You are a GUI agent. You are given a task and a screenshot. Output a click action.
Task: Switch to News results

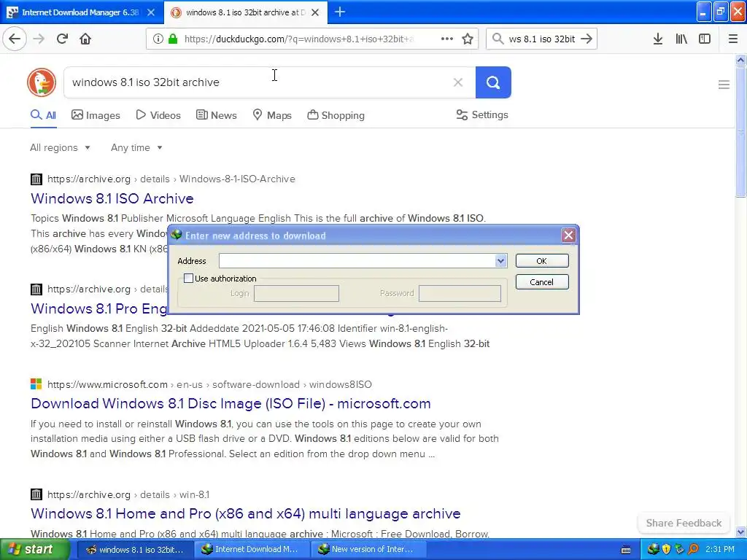click(x=216, y=115)
